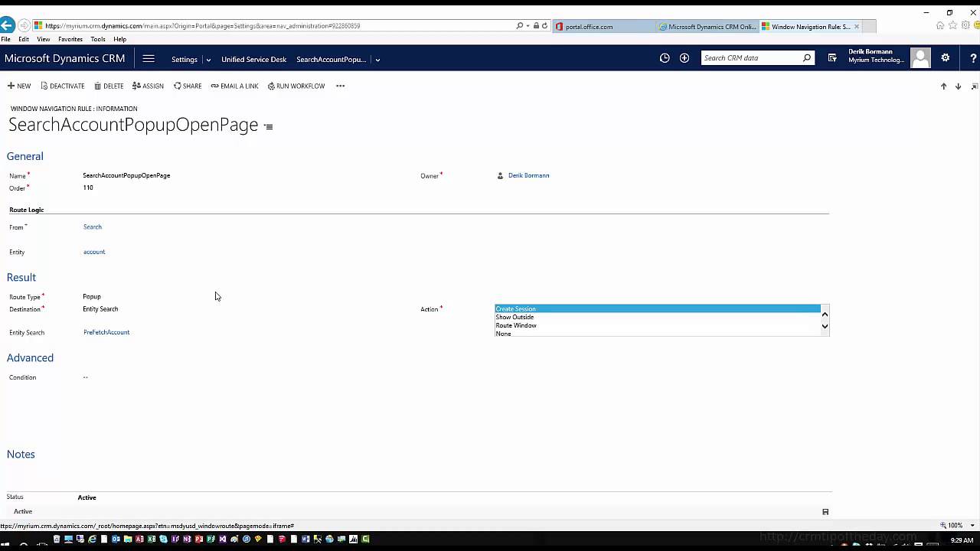Open the form selector icon beside title
The image size is (980, 551).
pyautogui.click(x=268, y=126)
